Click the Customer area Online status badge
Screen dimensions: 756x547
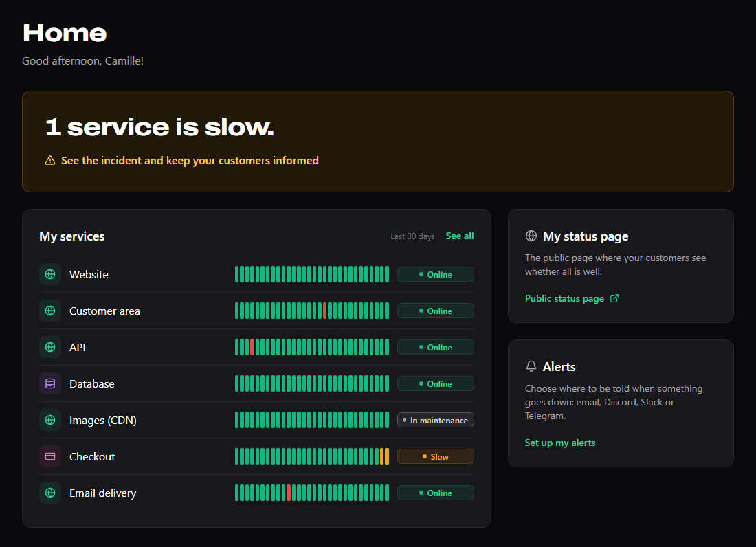tap(435, 311)
